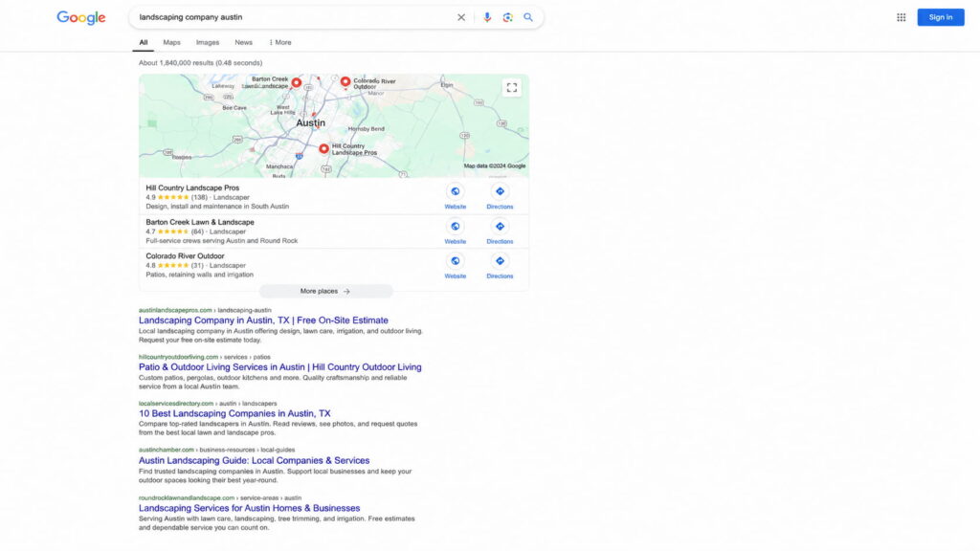Open Barton Creek Lawn & Landscape listing
Image resolution: width=980 pixels, height=551 pixels.
click(x=200, y=222)
